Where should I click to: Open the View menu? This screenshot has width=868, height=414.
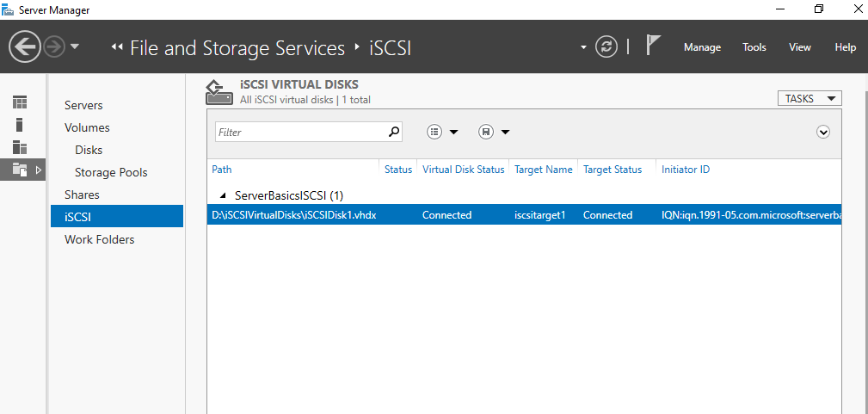click(x=799, y=47)
